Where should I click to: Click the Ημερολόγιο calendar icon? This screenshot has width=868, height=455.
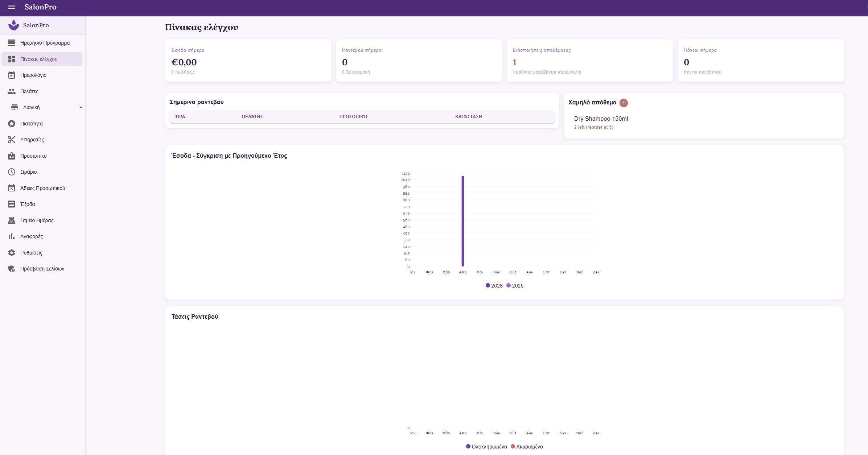[x=12, y=75]
